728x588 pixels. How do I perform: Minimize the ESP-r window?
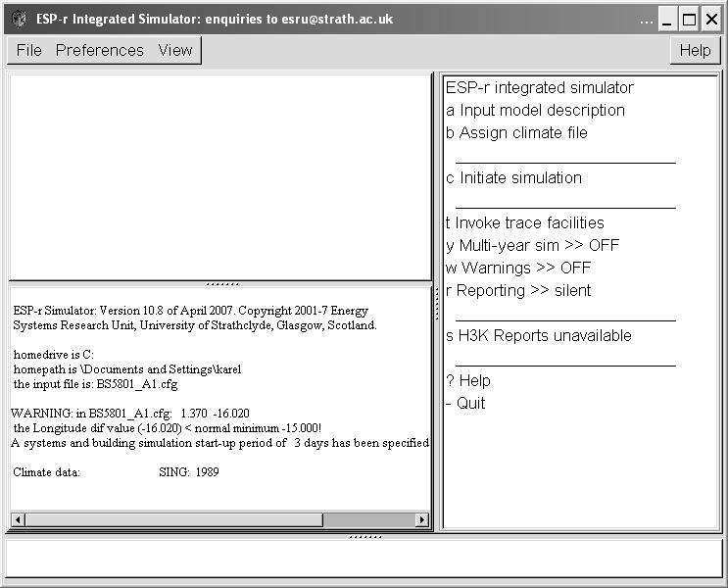tap(666, 19)
